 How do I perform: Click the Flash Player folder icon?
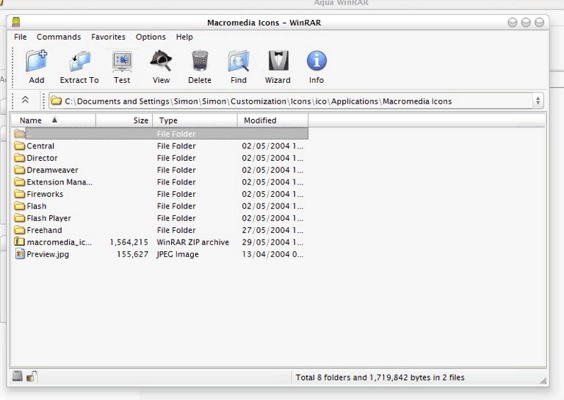(x=19, y=218)
